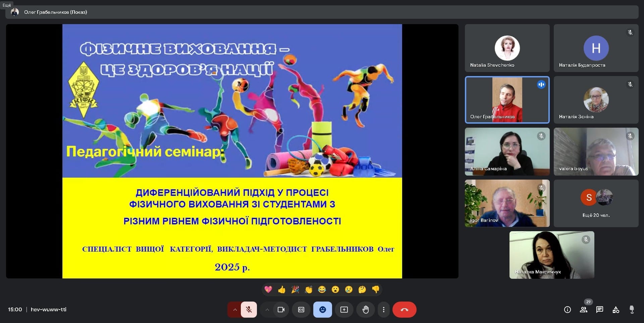This screenshot has height=323, width=644.
Task: Click the participant count badge 29
Action: click(x=588, y=302)
